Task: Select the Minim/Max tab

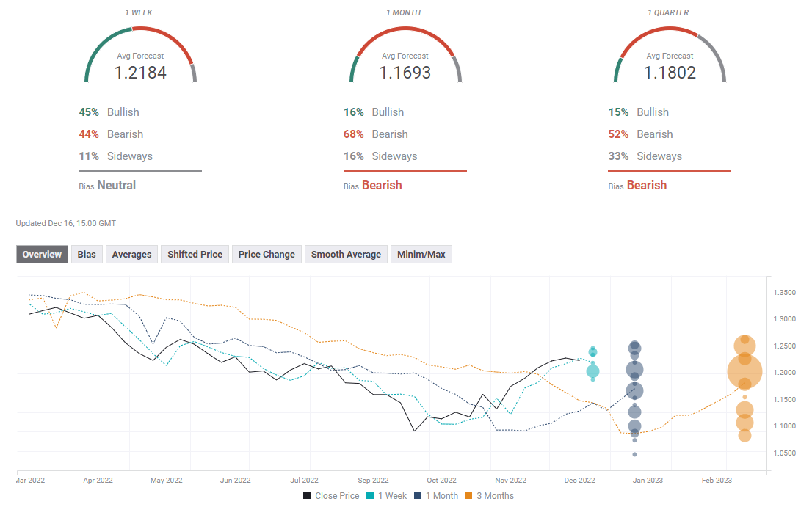Action: [x=421, y=255]
